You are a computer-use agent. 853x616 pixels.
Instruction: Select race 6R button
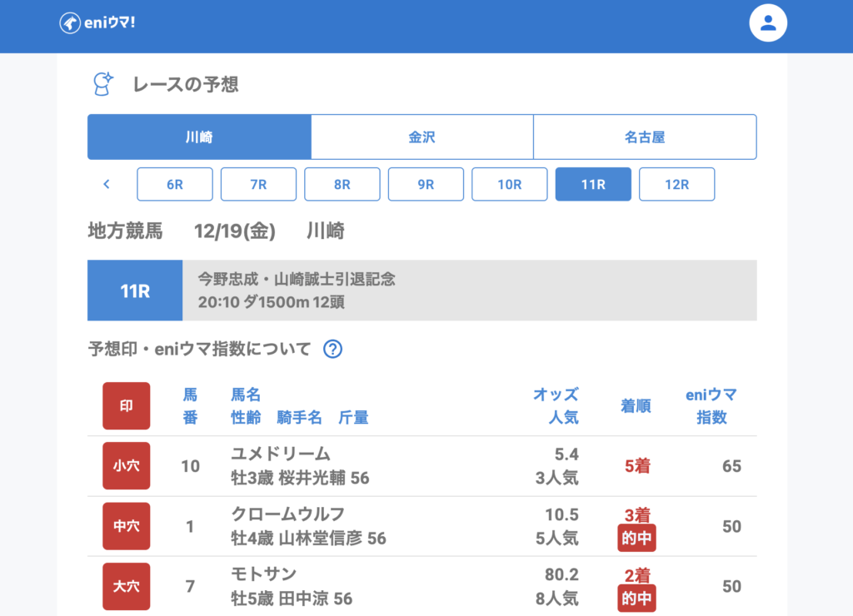[x=175, y=185]
